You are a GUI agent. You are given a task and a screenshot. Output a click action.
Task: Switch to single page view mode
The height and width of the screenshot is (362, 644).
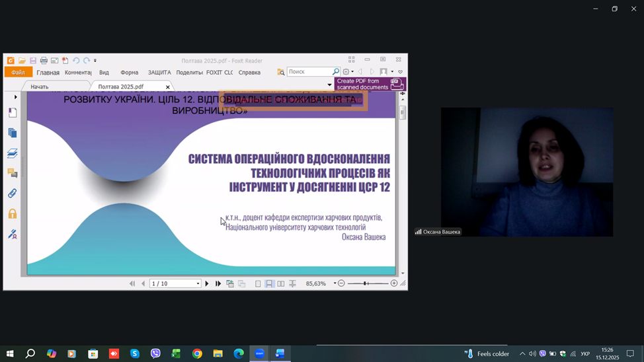(258, 283)
